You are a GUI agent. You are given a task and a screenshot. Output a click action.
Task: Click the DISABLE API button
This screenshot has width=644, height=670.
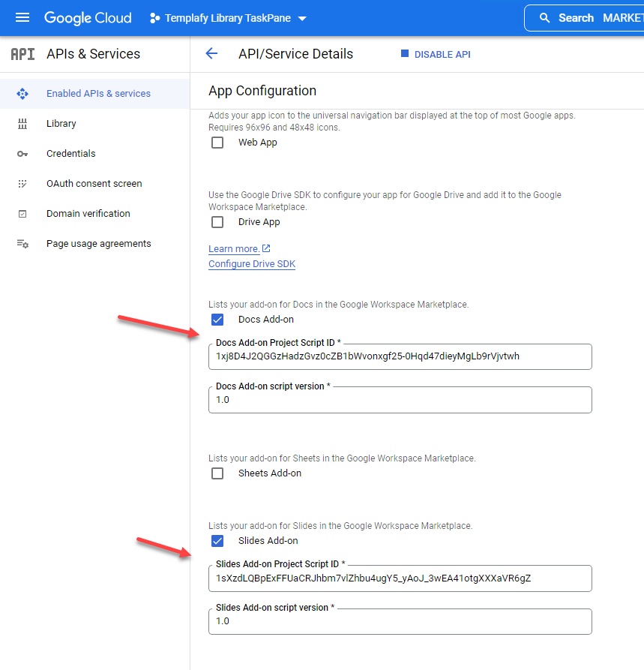(436, 54)
